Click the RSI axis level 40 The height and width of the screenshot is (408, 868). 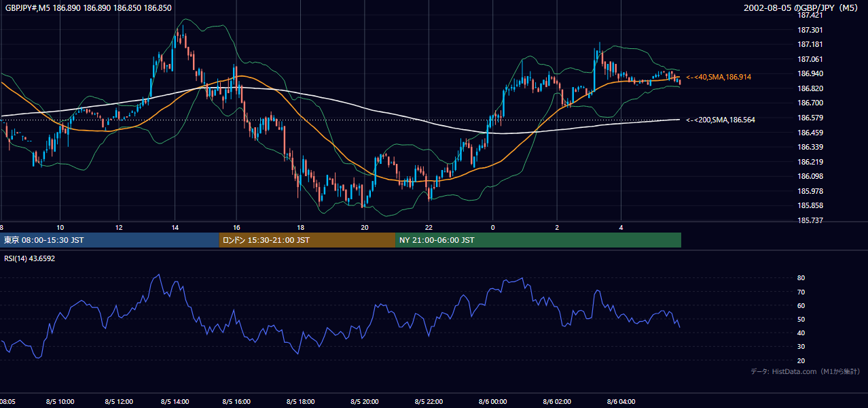801,333
